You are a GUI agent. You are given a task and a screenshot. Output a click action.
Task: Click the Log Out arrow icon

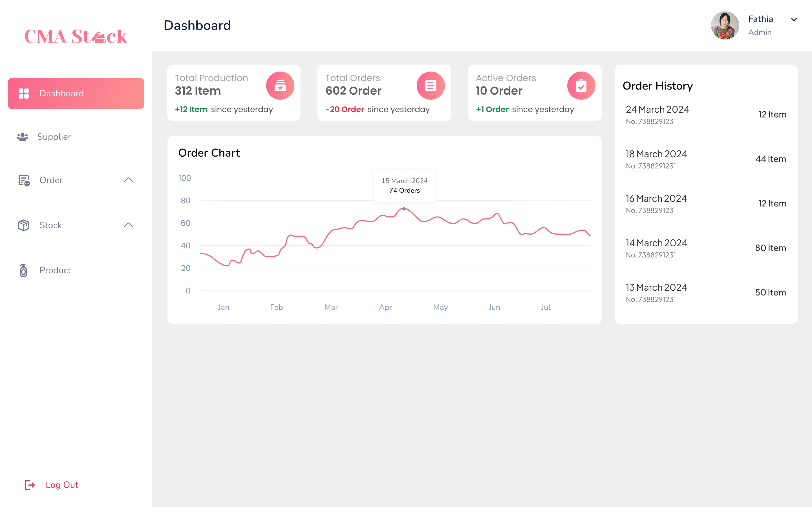30,485
